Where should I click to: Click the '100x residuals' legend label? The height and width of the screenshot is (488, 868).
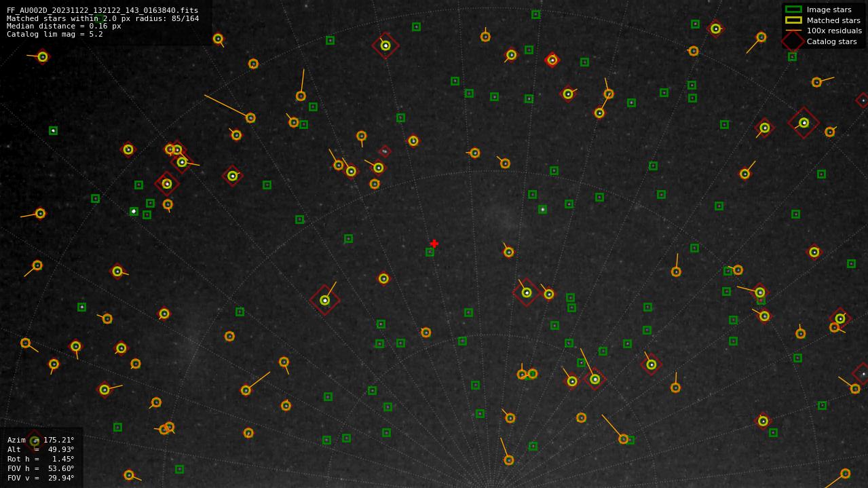click(834, 31)
